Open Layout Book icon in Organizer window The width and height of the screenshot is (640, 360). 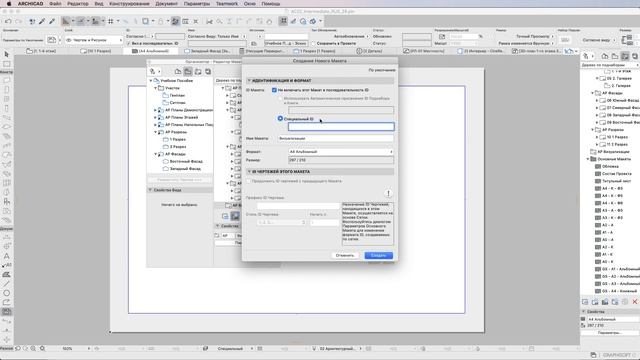(198, 71)
